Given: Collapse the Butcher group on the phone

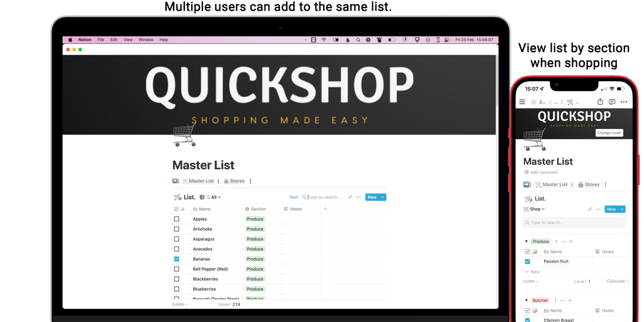Looking at the screenshot, I should [x=526, y=301].
